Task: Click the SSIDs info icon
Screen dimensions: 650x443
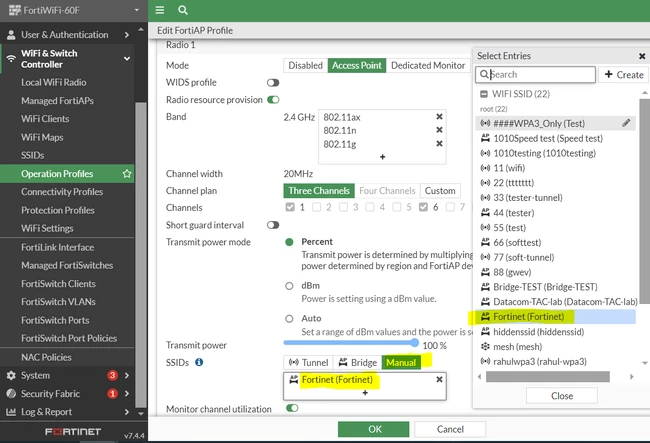Action: [x=199, y=362]
